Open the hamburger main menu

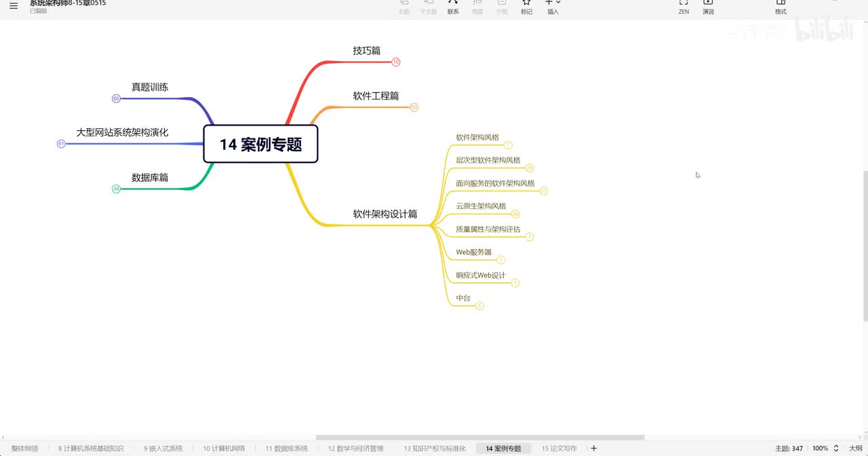click(x=14, y=6)
